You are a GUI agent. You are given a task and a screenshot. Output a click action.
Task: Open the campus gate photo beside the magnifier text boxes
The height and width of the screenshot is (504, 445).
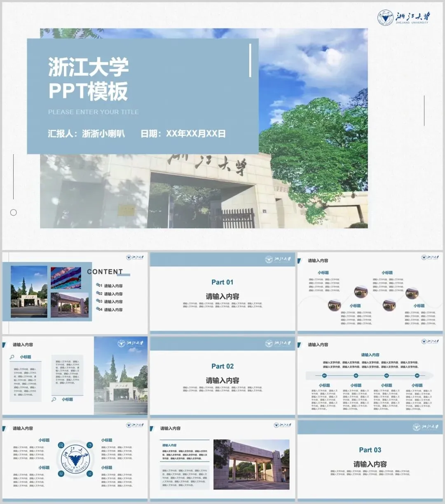tap(121, 375)
